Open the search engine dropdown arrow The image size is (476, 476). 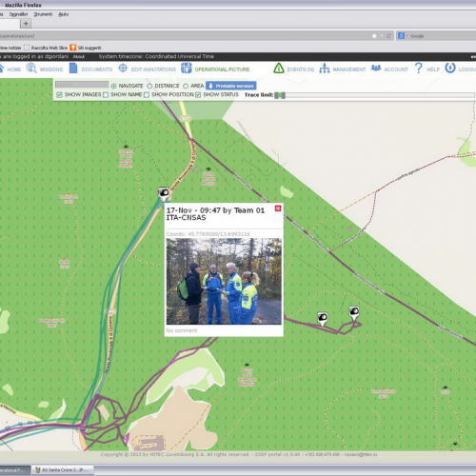tap(407, 36)
